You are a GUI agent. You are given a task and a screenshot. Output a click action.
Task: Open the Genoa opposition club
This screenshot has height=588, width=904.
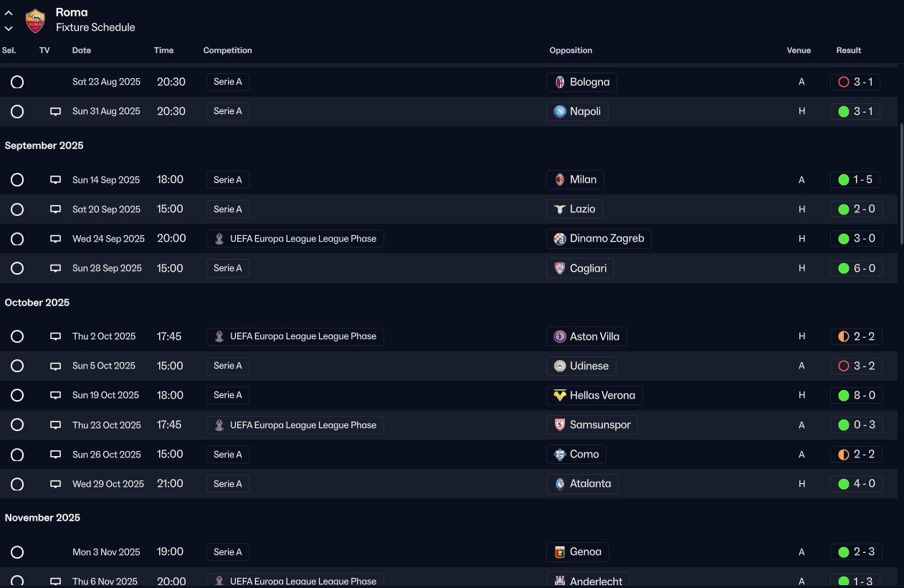coord(578,552)
